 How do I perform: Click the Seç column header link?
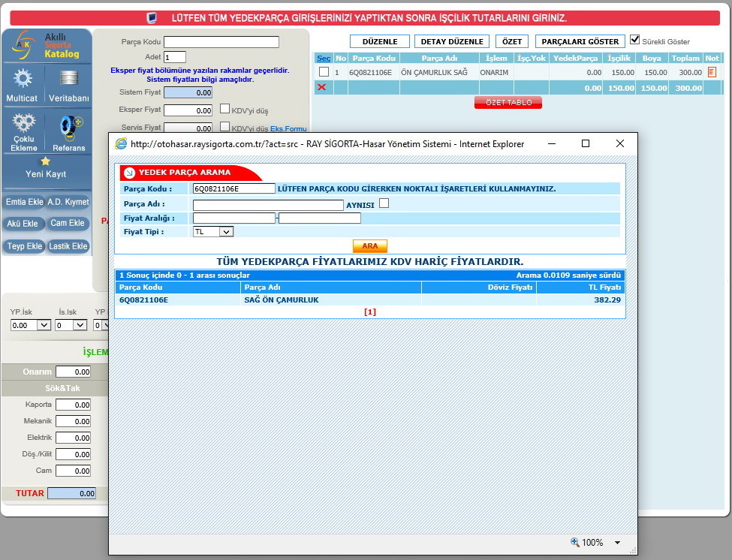pyautogui.click(x=324, y=59)
